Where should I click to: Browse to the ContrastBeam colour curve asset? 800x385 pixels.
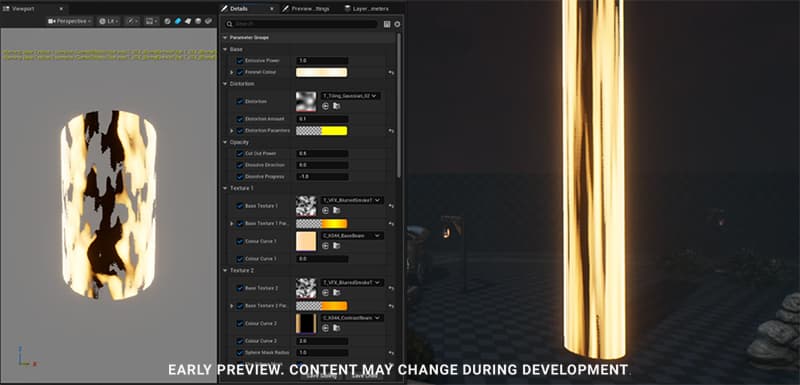click(x=336, y=328)
